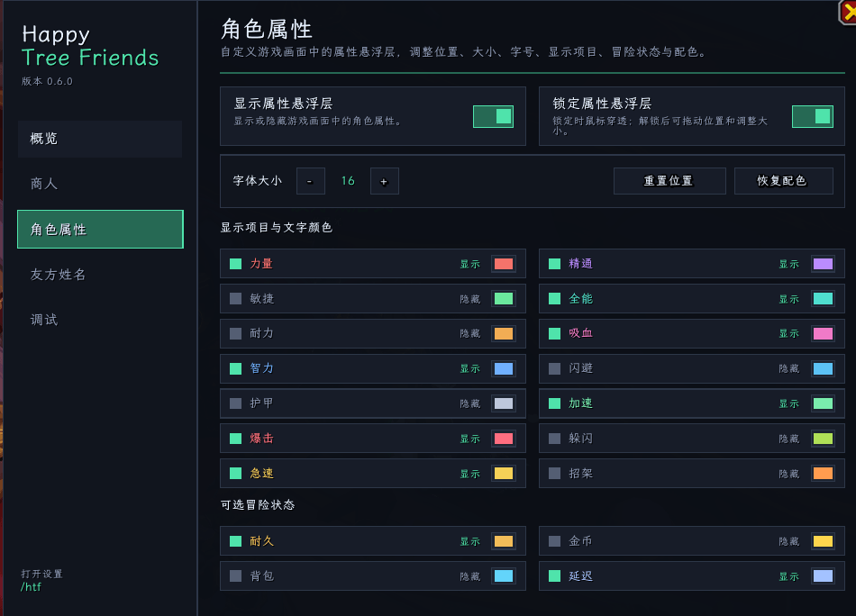Viewport: 856px width, 616px height.
Task: Open the 友方姓名 page
Action: 100,275
